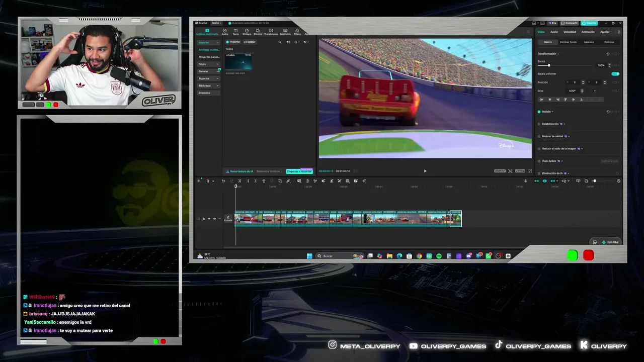Open the Efectos panel
Screen dimensions: 644x362
[x=258, y=32]
